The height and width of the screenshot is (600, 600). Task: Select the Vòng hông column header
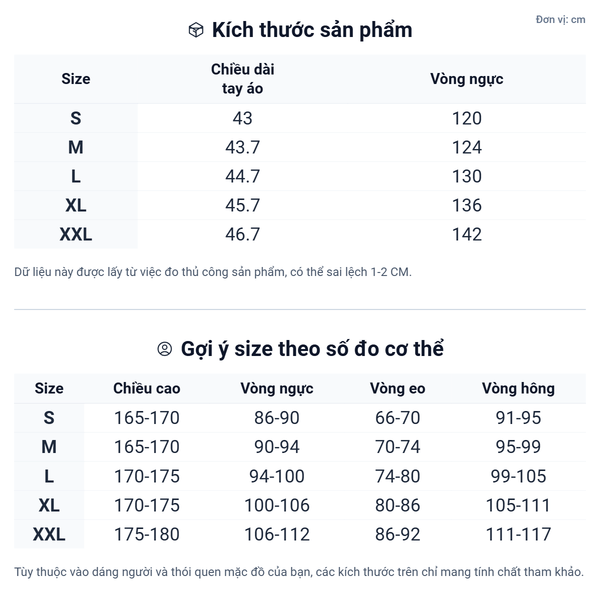[518, 388]
